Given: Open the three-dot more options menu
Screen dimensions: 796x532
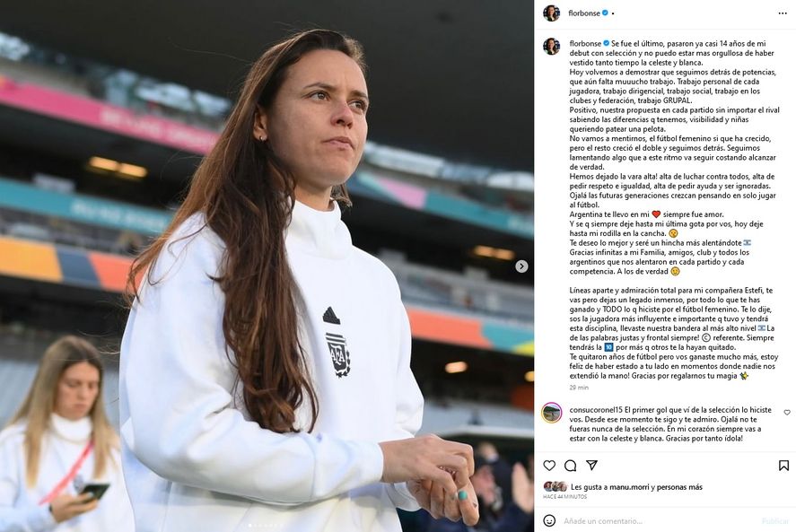Looking at the screenshot, I should point(783,13).
